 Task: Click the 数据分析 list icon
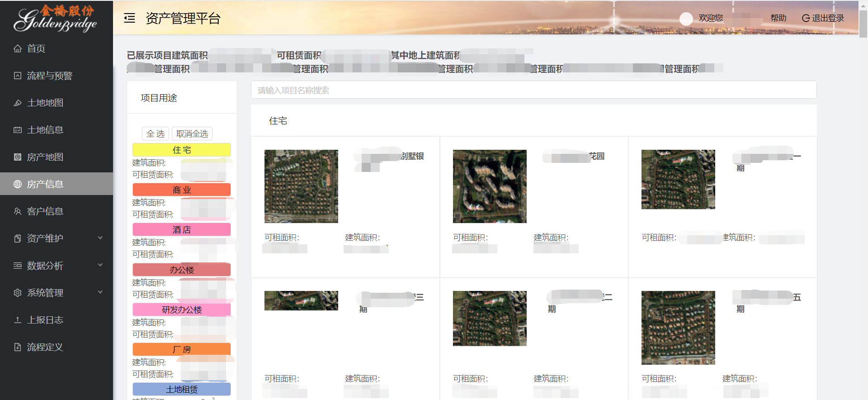point(18,266)
